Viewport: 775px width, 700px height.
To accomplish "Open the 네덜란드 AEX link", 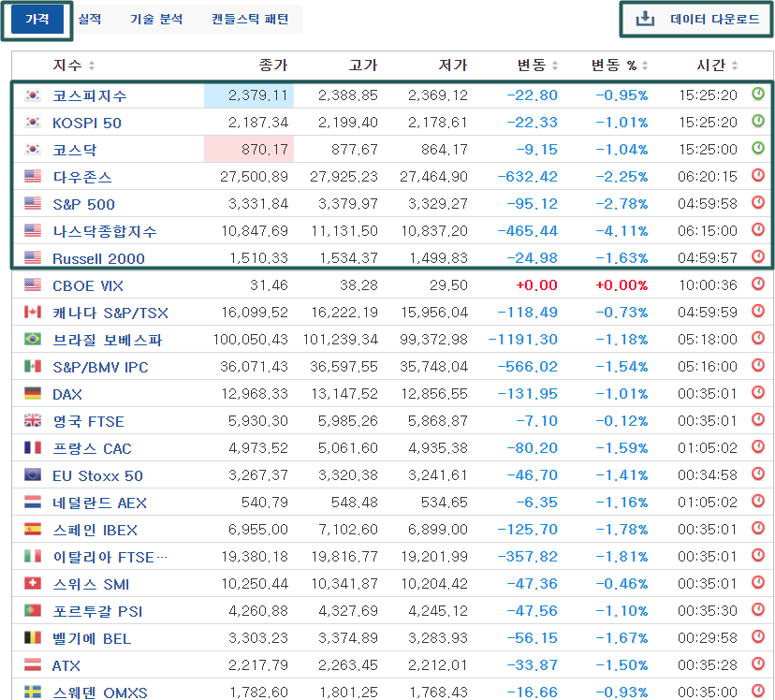I will pyautogui.click(x=100, y=503).
